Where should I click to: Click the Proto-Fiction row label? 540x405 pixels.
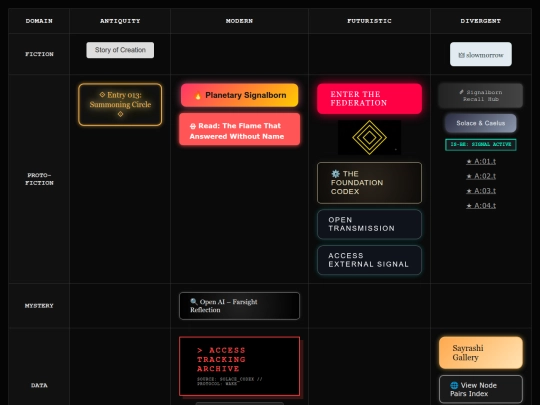pos(39,179)
